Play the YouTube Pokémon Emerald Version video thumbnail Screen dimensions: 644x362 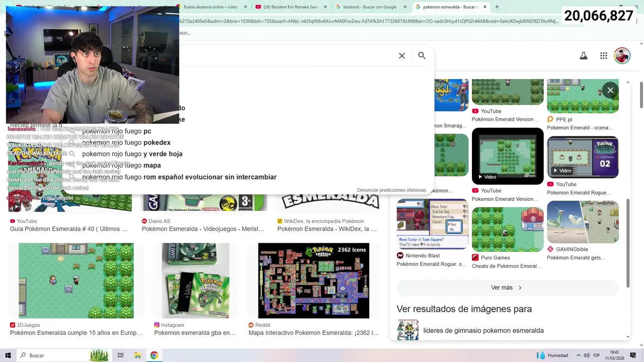508,156
